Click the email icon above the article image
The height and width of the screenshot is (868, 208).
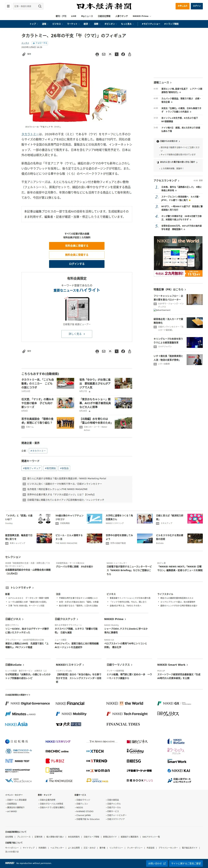[104, 54]
